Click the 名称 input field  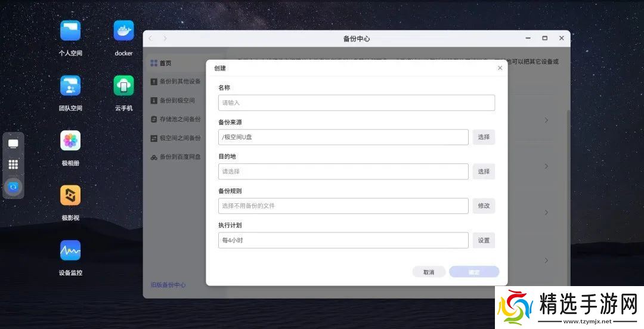pos(356,103)
